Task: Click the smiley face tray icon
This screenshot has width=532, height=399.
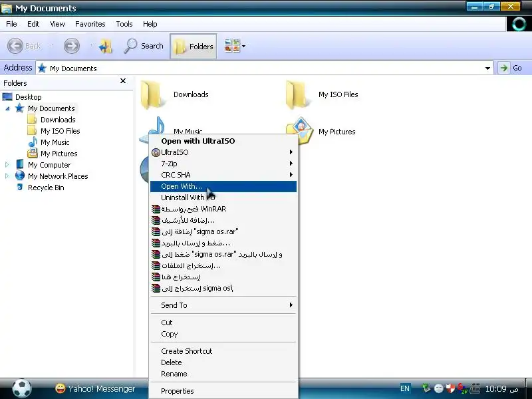Action: (439, 388)
